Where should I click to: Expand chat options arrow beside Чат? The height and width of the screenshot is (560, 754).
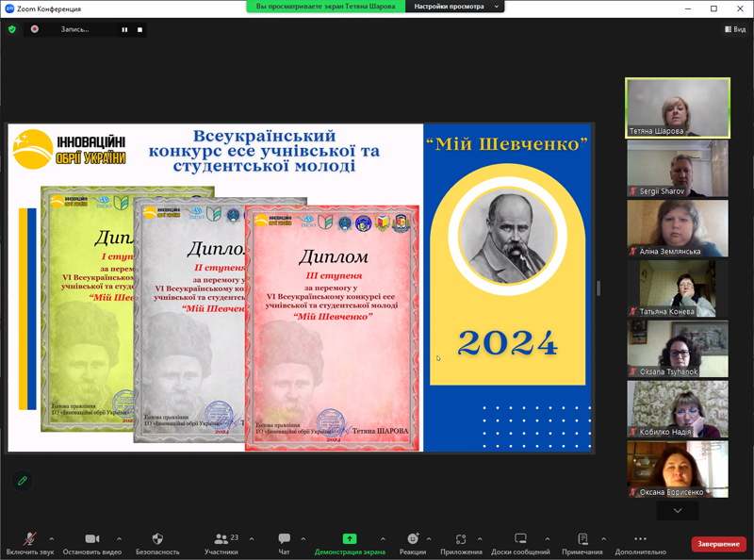click(303, 539)
